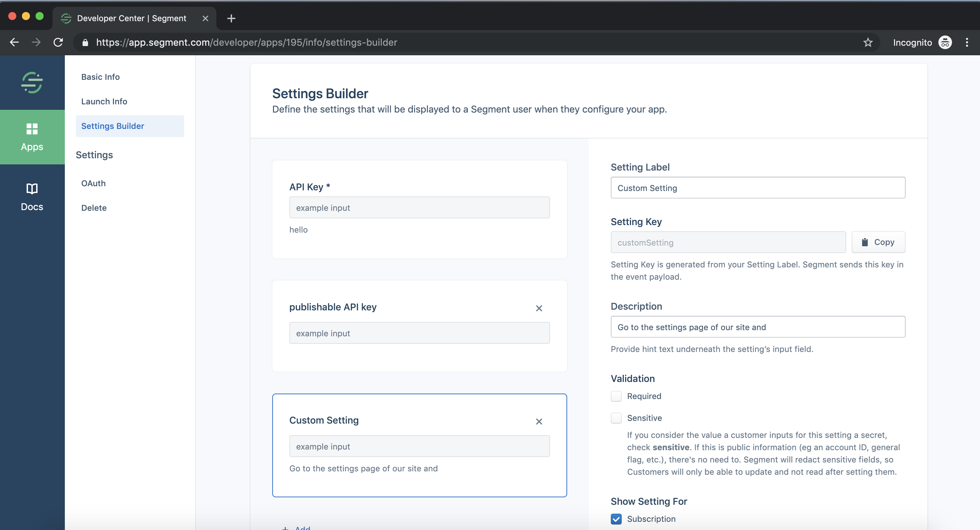
Task: Copy the Setting Key value
Action: click(878, 242)
